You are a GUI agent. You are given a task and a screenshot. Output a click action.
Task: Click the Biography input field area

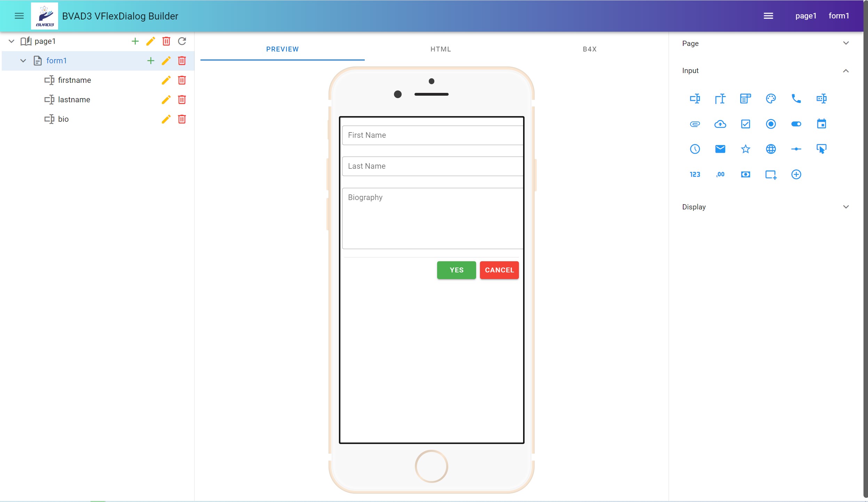coord(432,218)
